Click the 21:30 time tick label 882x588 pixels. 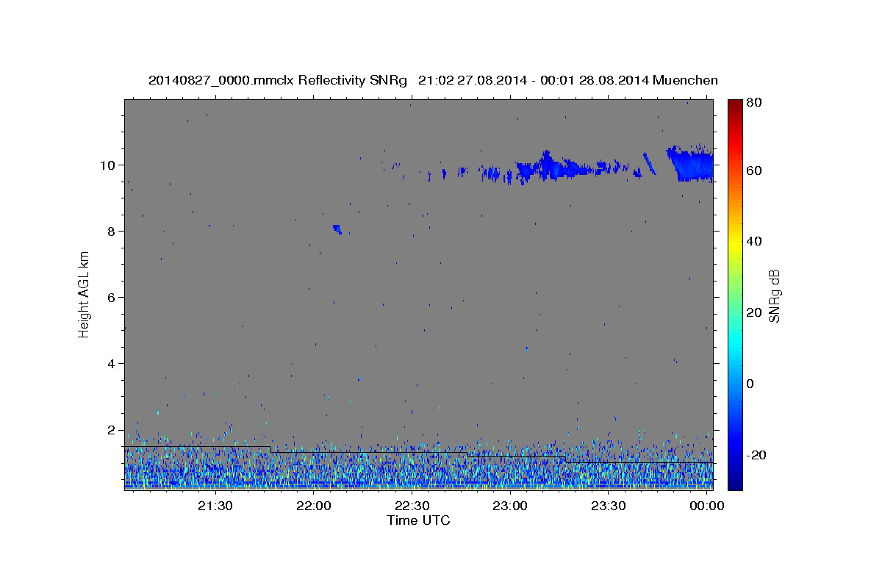(x=215, y=506)
